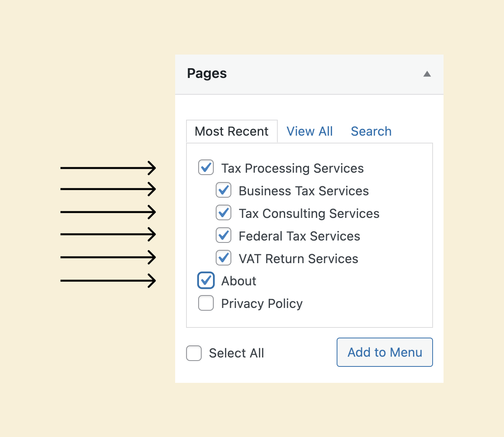Screen dimensions: 504x437
Task: Open the Search tab in Pages panel
Action: (371, 131)
